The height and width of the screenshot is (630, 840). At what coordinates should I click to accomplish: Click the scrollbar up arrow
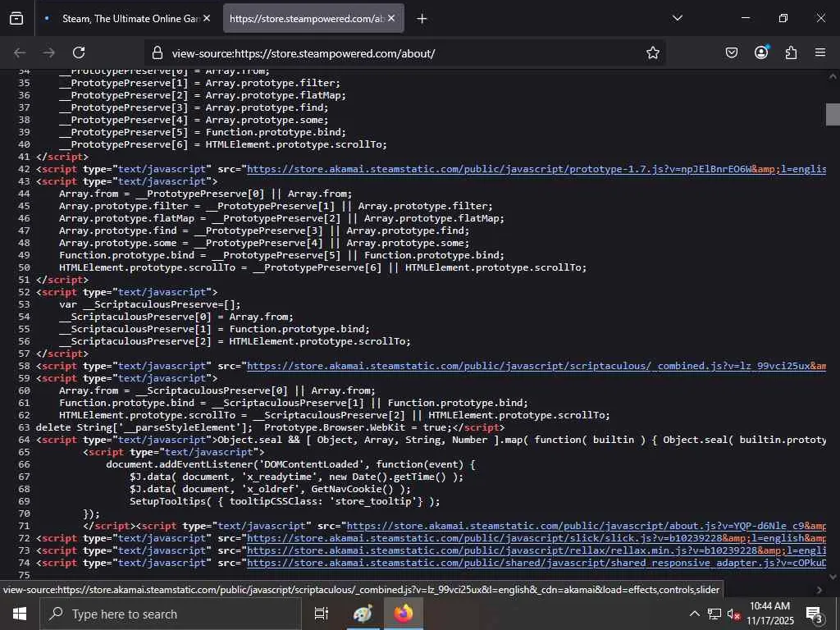coord(833,76)
